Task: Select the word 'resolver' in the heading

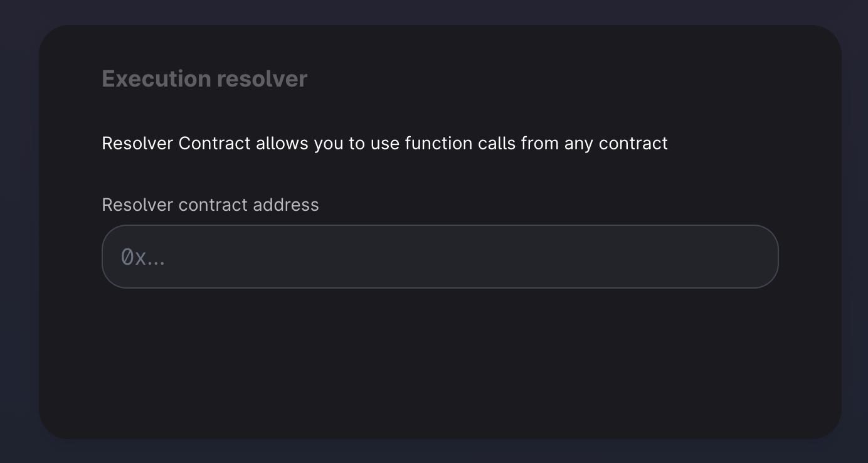Action: 262,79
